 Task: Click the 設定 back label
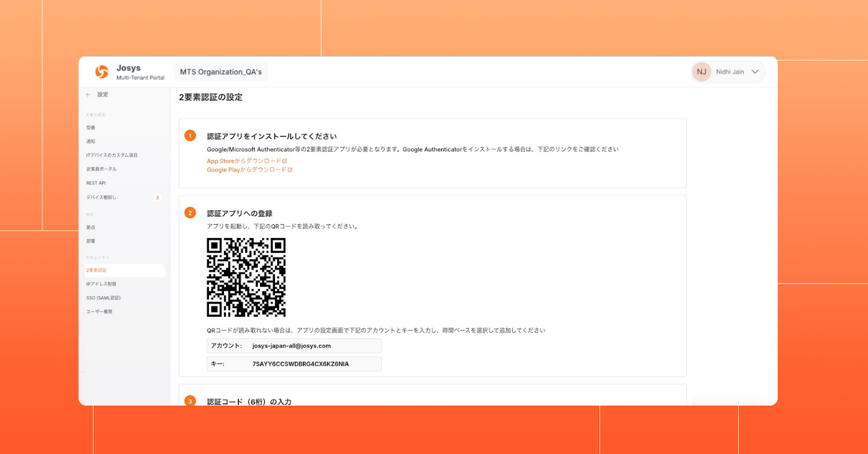[103, 95]
